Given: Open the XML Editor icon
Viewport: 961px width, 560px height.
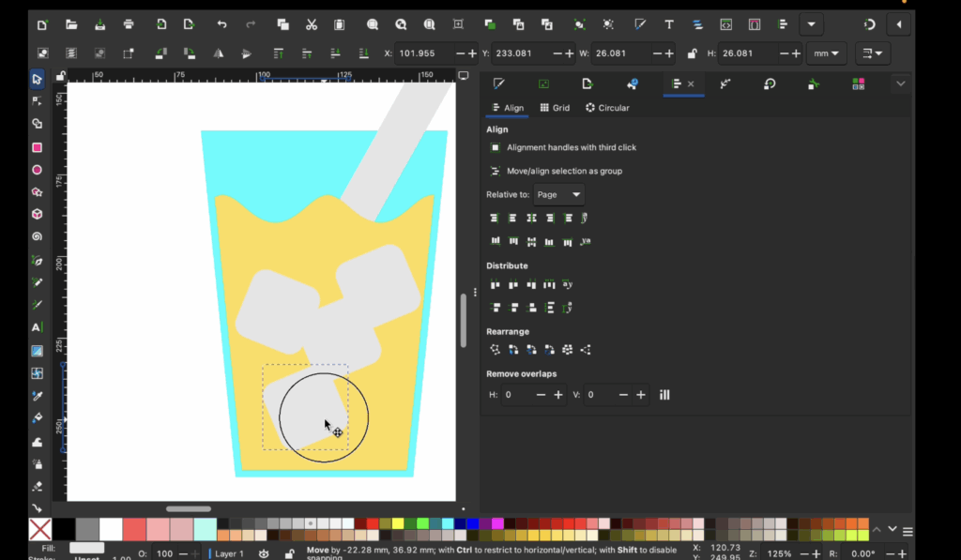Looking at the screenshot, I should pyautogui.click(x=725, y=24).
